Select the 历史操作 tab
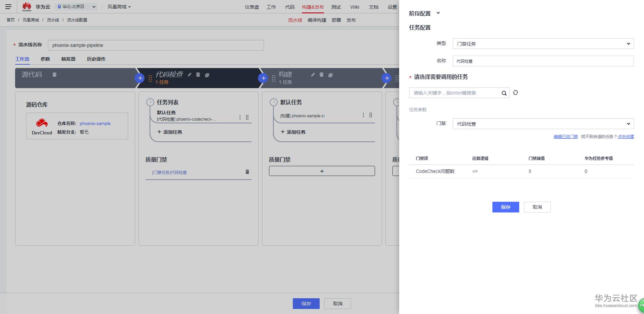 pyautogui.click(x=96, y=59)
